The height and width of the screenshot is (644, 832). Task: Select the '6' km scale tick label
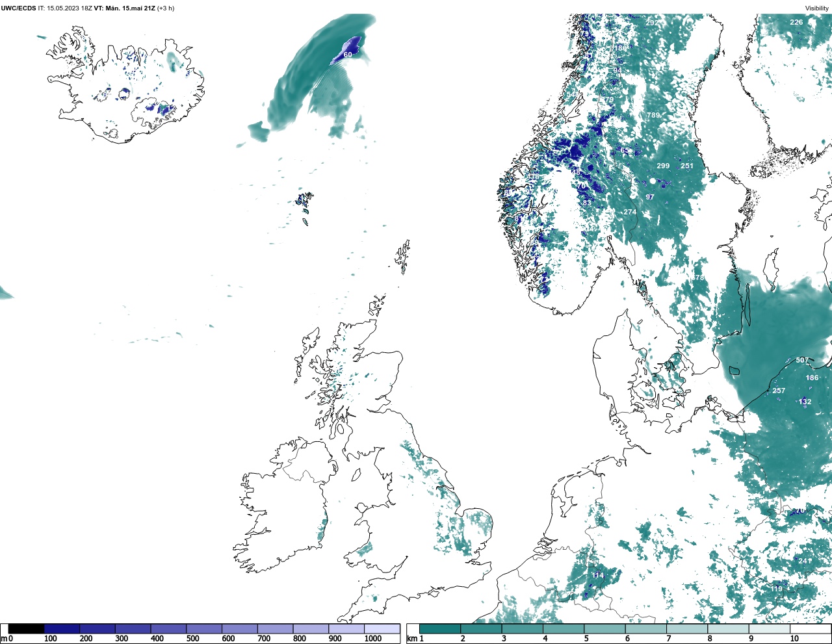(x=627, y=639)
